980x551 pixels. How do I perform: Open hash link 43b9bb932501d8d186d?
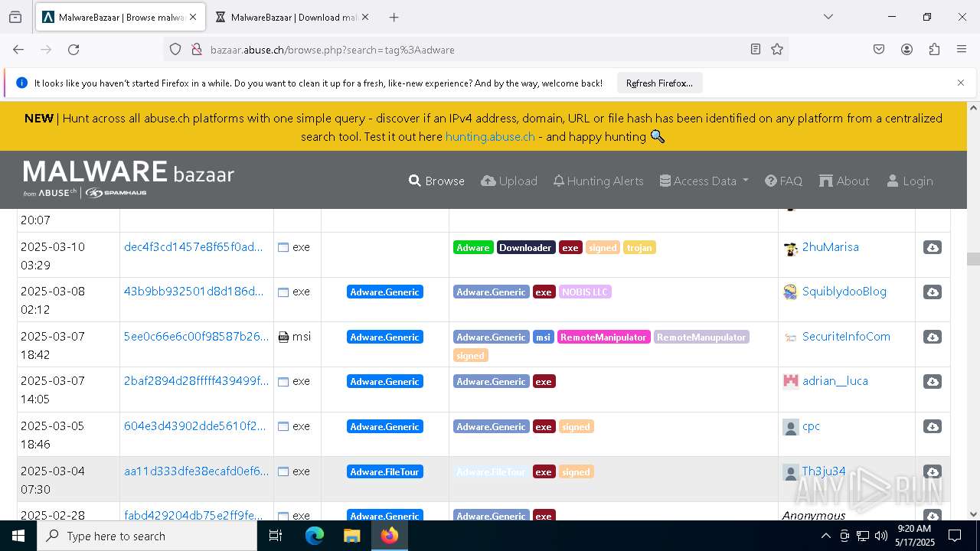coord(194,292)
